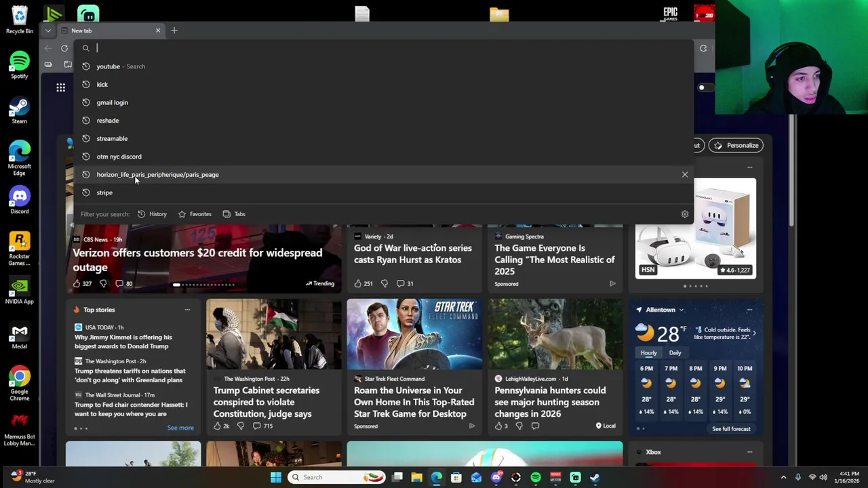Click the browser refresh icon
Viewport: 868px width, 488px height.
point(64,48)
